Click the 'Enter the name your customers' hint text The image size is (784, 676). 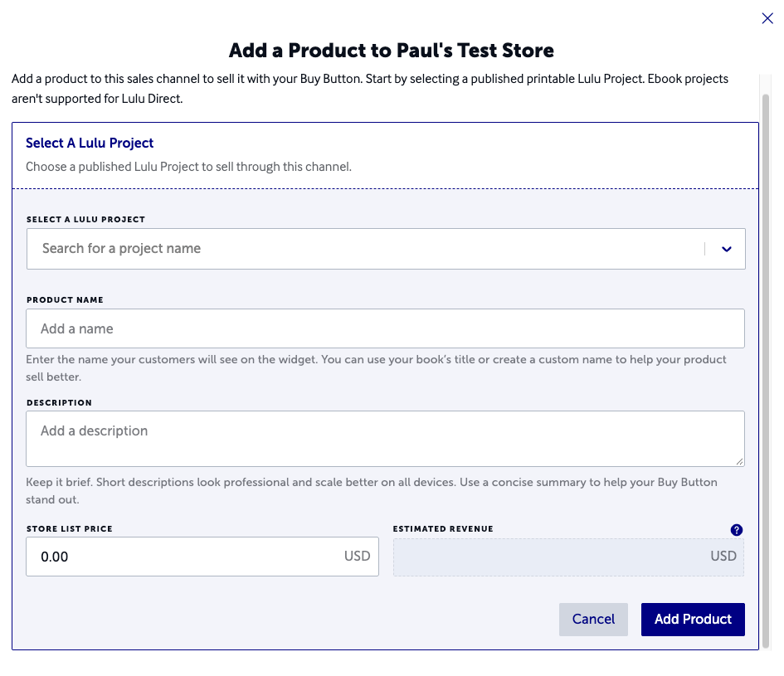click(x=376, y=368)
